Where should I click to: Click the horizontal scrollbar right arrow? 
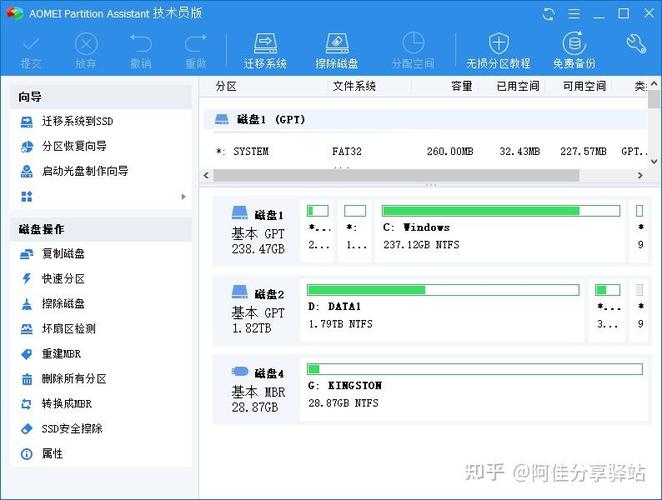tap(640, 175)
